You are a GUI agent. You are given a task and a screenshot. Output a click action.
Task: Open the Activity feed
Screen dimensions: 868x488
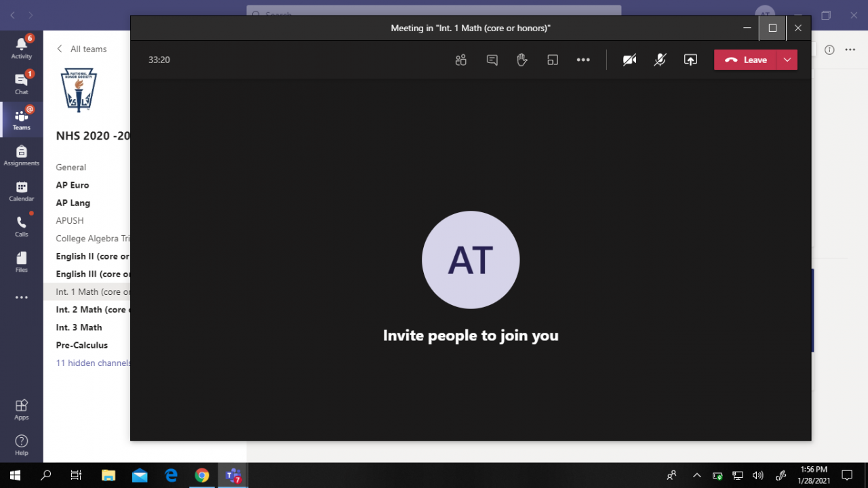(x=22, y=48)
